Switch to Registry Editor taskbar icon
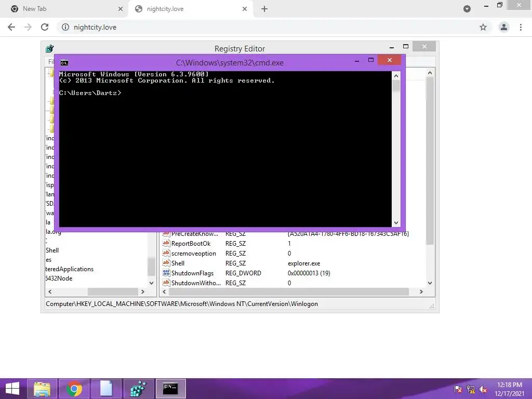The height and width of the screenshot is (399, 532). tap(138, 389)
